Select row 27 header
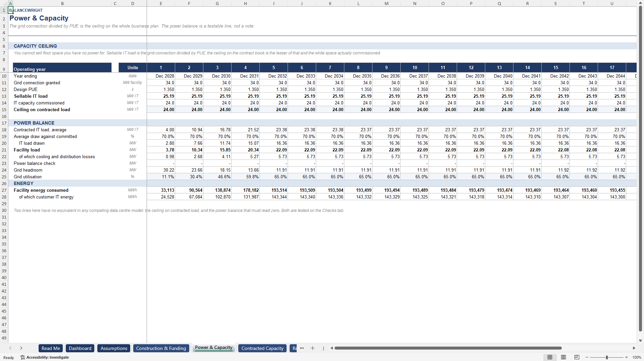The image size is (644, 361). coord(4,190)
